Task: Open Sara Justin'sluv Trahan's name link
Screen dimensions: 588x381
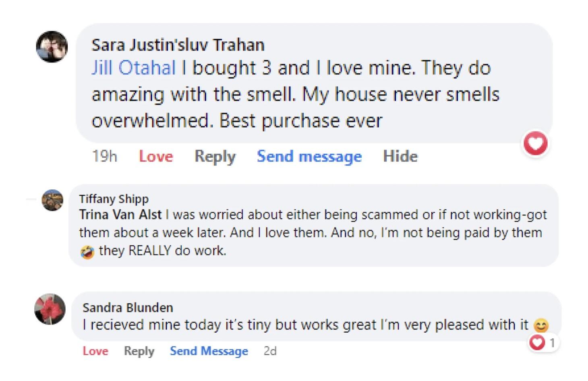Action: [178, 45]
